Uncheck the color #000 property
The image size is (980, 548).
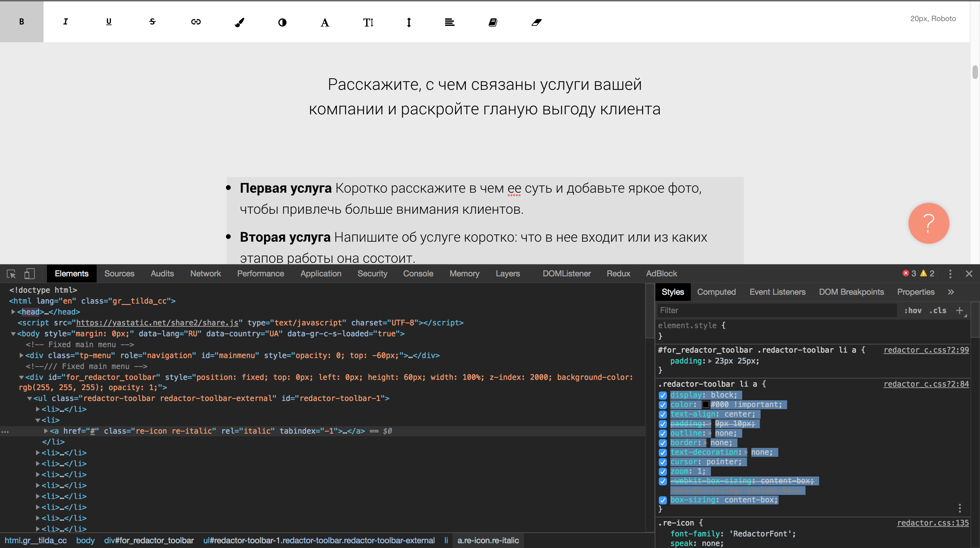(x=663, y=404)
